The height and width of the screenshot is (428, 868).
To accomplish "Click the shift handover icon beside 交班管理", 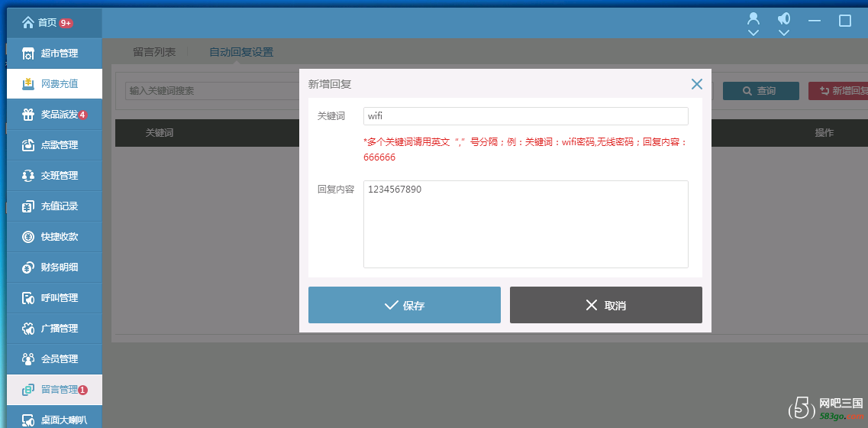I will 28,176.
